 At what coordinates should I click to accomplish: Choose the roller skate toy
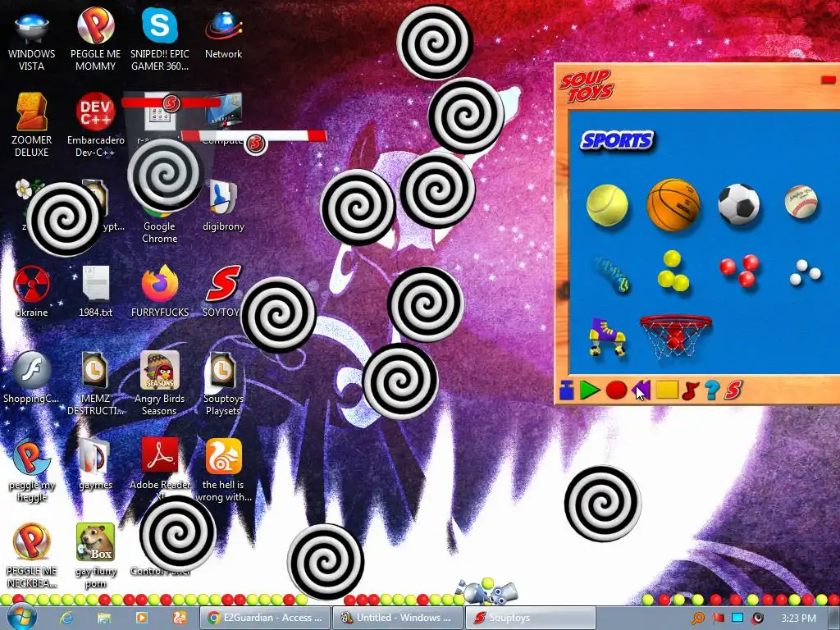(x=607, y=336)
